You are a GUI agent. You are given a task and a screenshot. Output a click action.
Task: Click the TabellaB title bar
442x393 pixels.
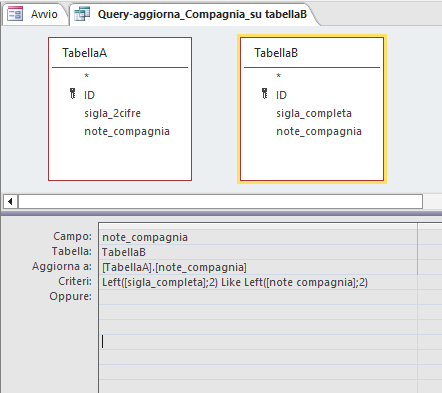pos(312,53)
